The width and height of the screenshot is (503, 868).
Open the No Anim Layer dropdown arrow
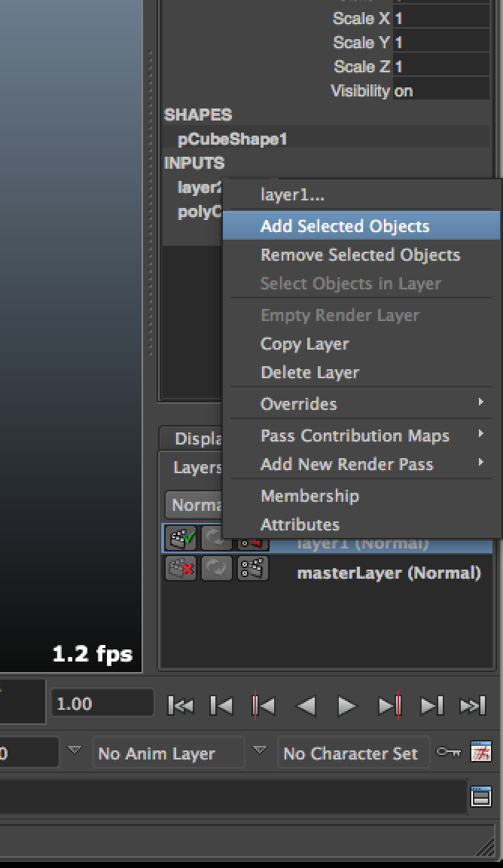click(74, 750)
